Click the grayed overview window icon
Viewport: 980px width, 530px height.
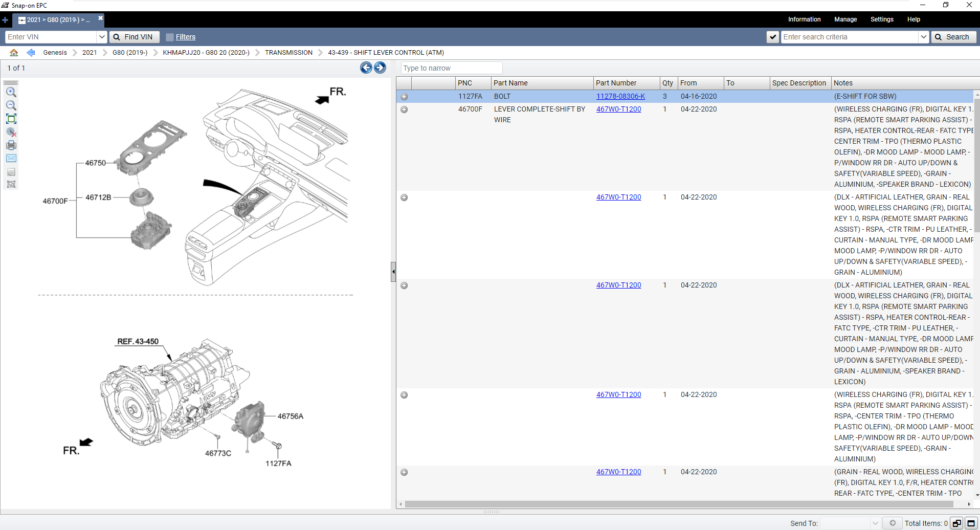(11, 172)
